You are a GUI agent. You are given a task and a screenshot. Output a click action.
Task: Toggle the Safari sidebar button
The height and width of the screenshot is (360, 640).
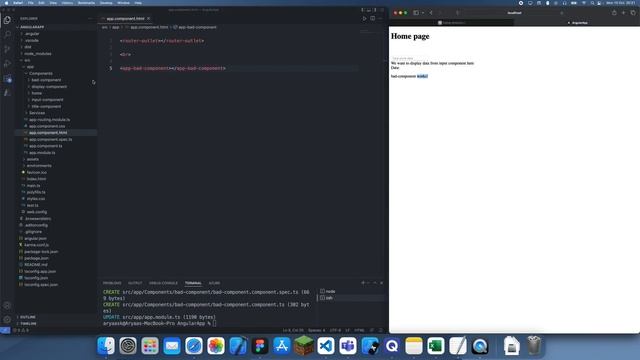point(416,13)
